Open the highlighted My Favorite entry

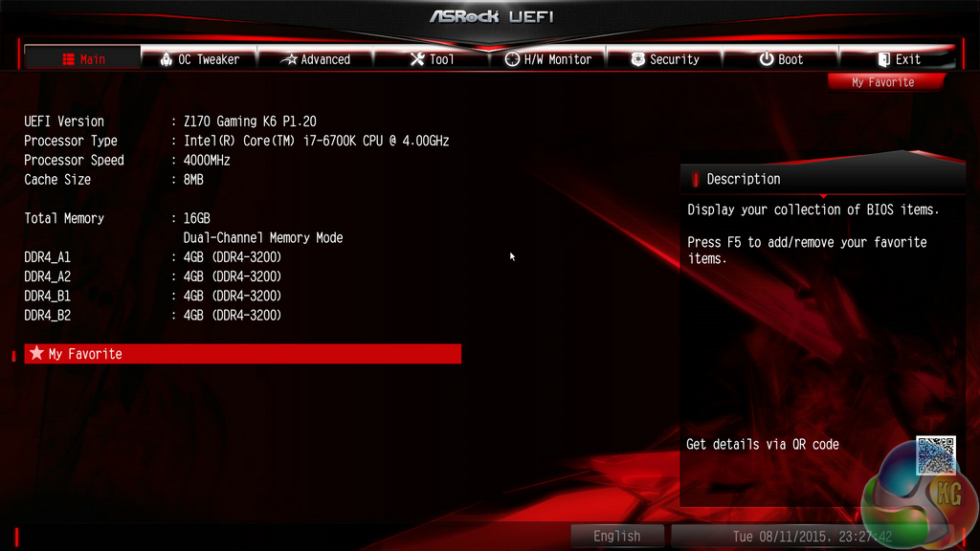point(242,354)
